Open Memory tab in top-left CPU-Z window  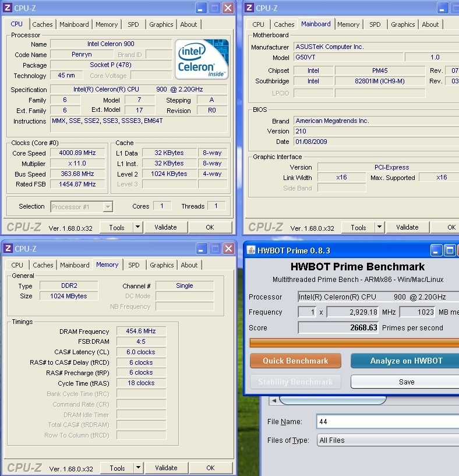pyautogui.click(x=107, y=24)
